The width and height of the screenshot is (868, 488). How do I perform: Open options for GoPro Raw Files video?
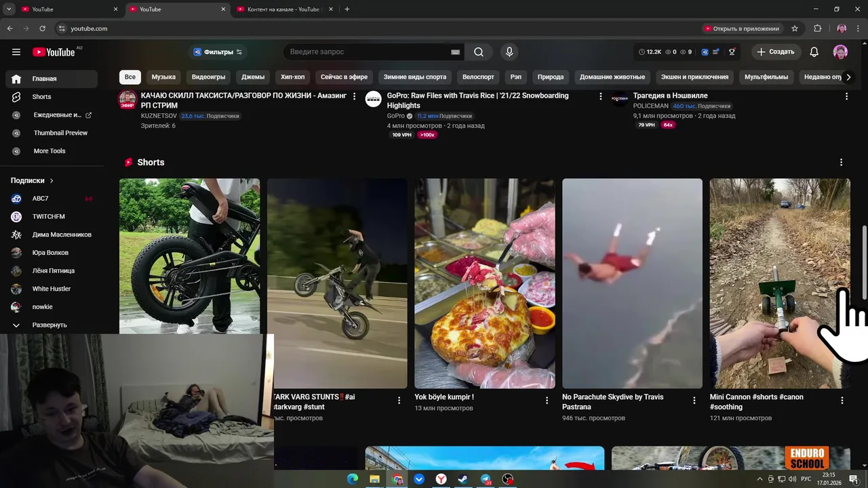pyautogui.click(x=600, y=97)
